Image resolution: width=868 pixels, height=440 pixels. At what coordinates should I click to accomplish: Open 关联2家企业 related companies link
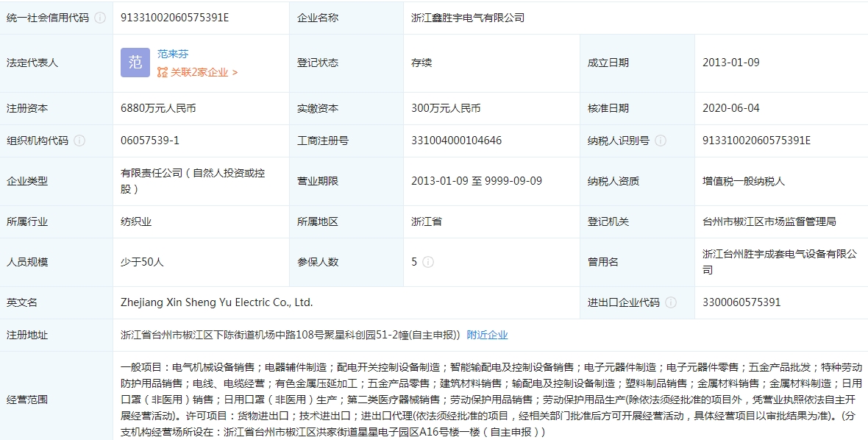(x=199, y=72)
